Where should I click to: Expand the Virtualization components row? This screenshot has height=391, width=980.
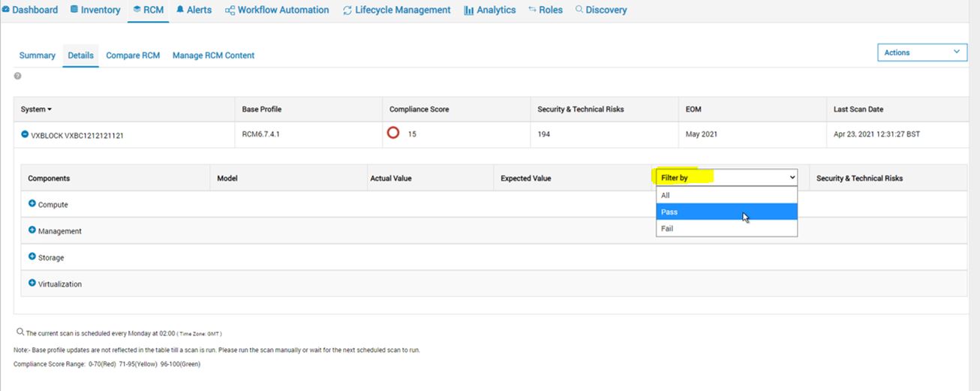pyautogui.click(x=32, y=284)
